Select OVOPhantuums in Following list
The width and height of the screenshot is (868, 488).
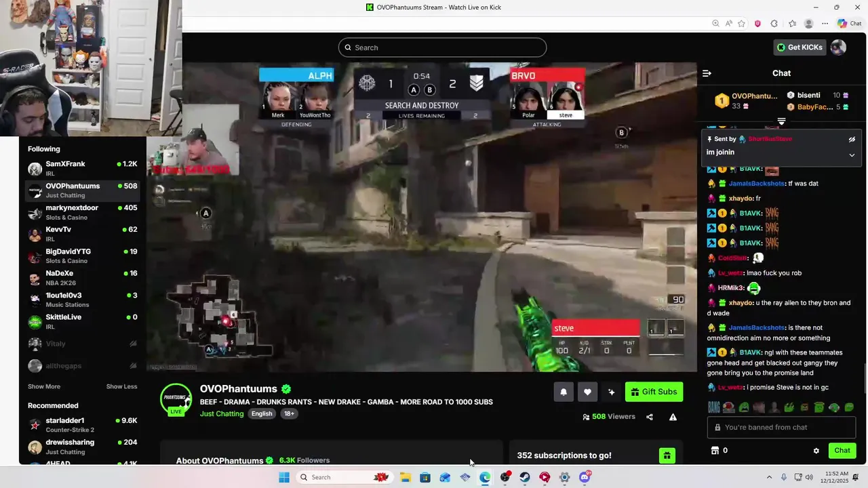(82, 190)
